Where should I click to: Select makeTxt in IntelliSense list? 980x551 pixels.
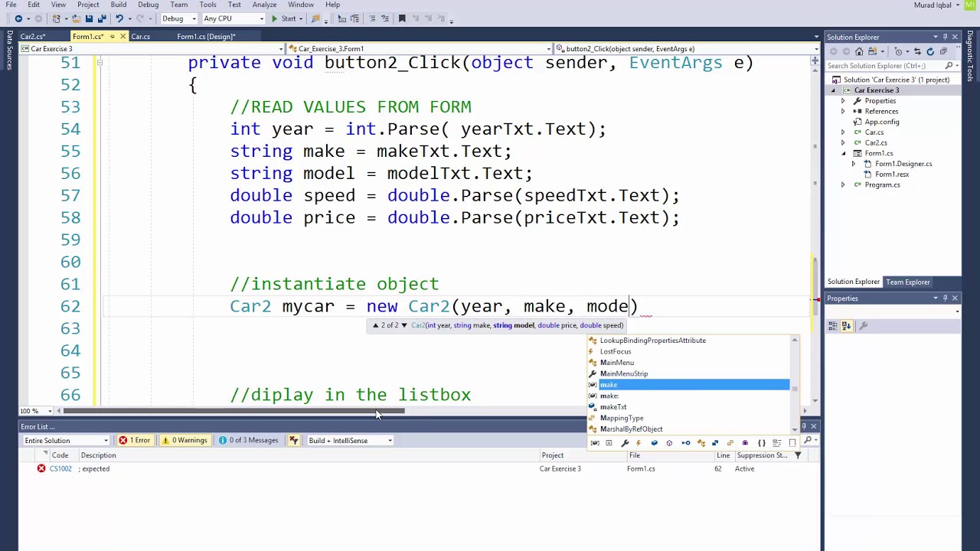tap(612, 407)
